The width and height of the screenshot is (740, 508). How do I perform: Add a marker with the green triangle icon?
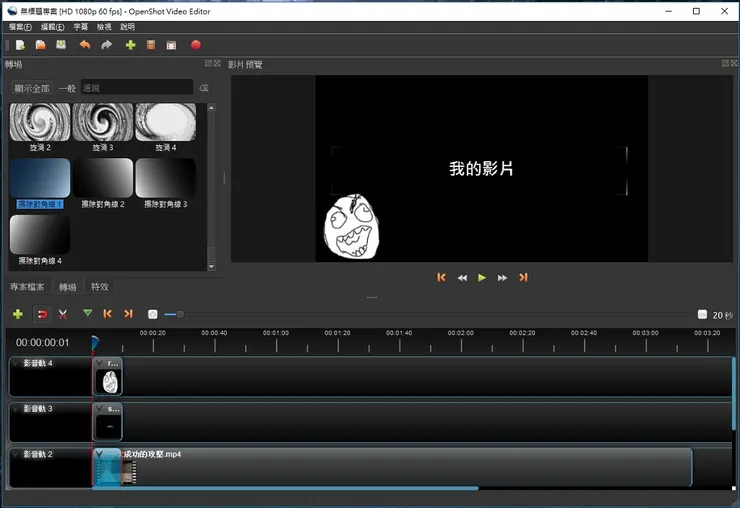click(x=87, y=313)
